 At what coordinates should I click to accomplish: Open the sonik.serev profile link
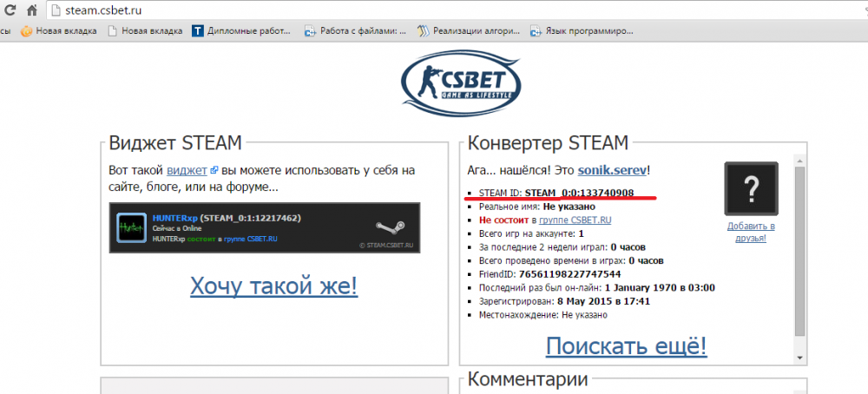(x=614, y=169)
